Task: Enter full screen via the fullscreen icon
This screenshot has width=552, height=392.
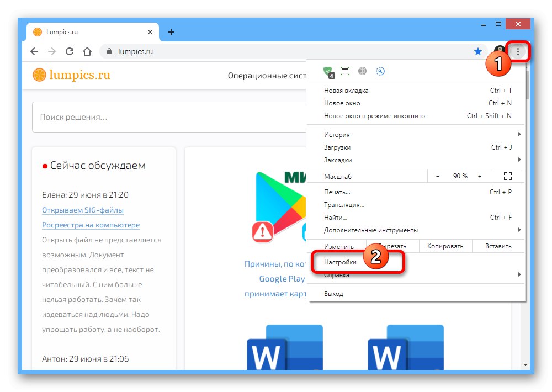Action: (x=507, y=176)
